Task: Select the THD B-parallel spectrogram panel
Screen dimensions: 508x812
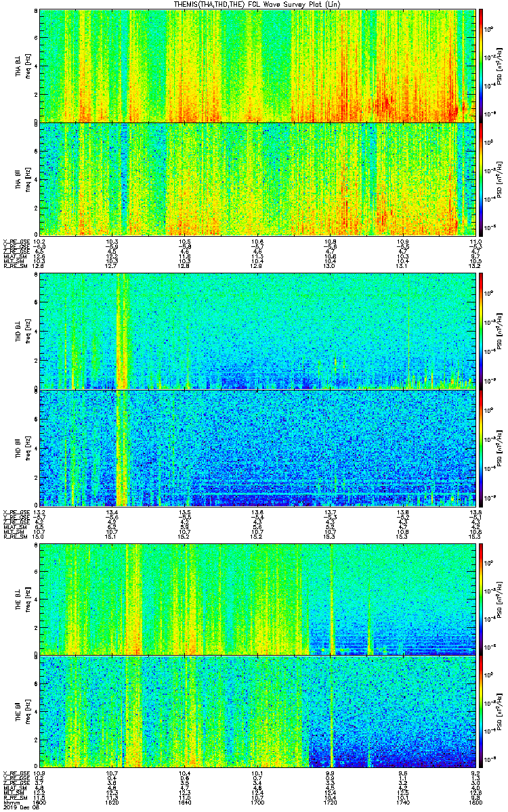Action: (x=258, y=448)
